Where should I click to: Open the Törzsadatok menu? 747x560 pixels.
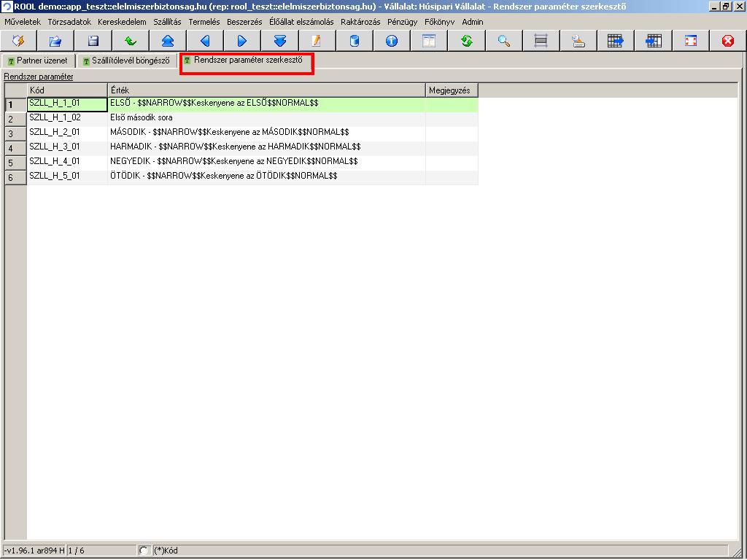pyautogui.click(x=69, y=22)
